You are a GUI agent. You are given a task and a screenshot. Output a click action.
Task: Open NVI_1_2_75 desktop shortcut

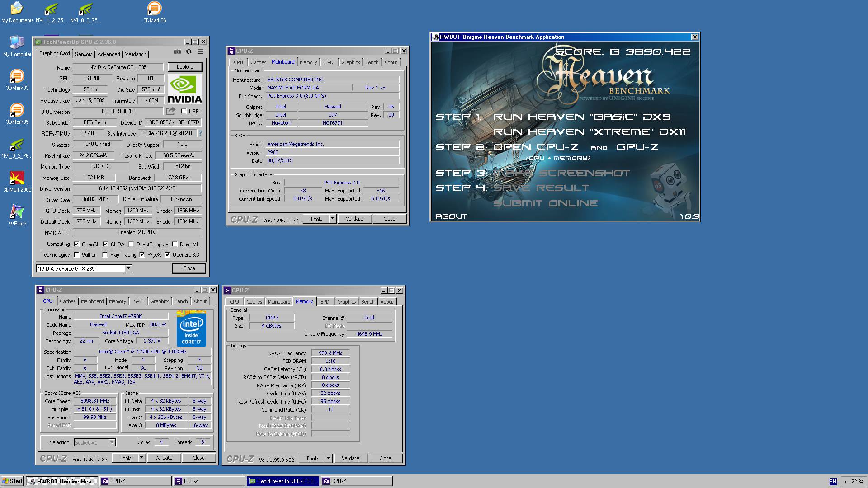(x=51, y=12)
